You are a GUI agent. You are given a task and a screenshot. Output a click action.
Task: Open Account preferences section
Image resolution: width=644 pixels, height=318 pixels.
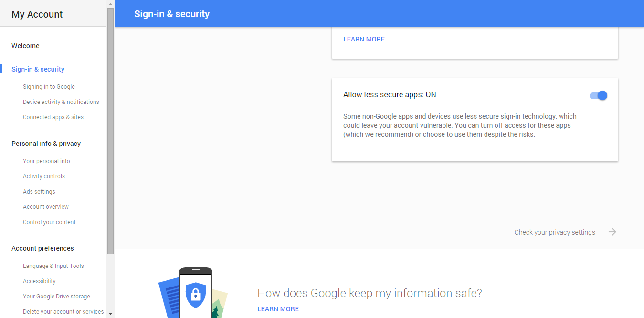pyautogui.click(x=42, y=248)
